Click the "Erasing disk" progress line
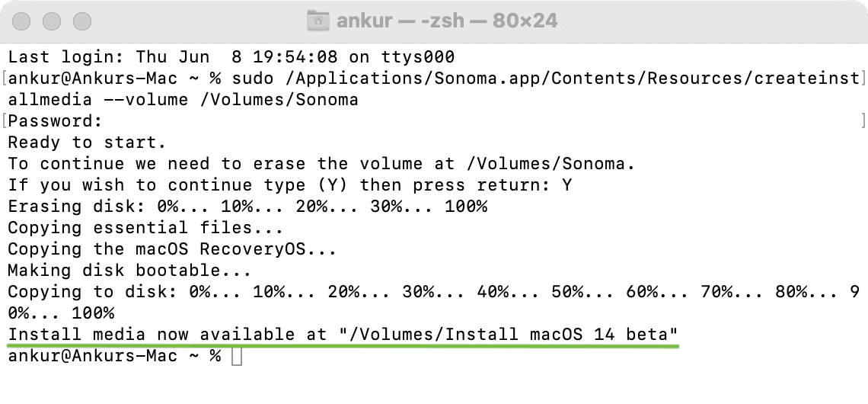Image resolution: width=868 pixels, height=404 pixels. point(247,206)
